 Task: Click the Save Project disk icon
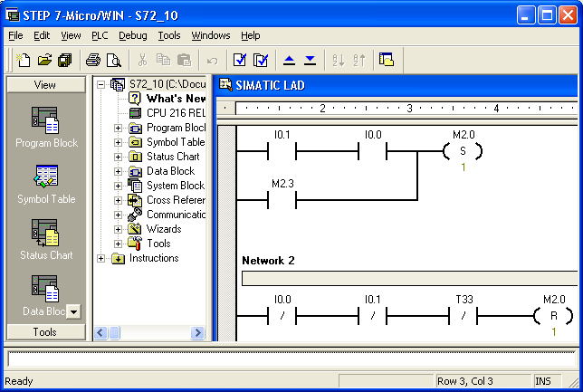[65, 60]
